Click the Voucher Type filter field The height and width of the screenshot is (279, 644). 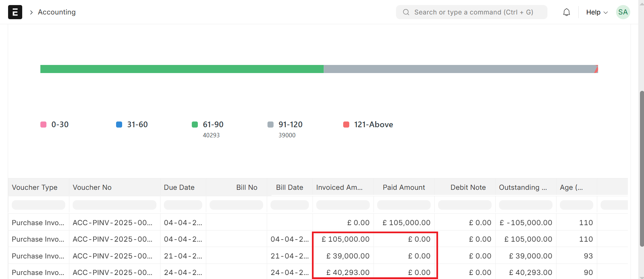[38, 205]
